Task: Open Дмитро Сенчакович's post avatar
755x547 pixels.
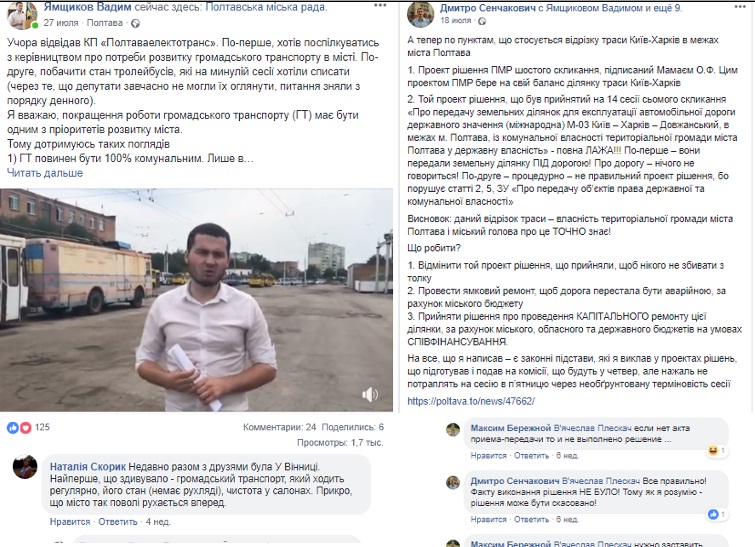Action: point(420,14)
